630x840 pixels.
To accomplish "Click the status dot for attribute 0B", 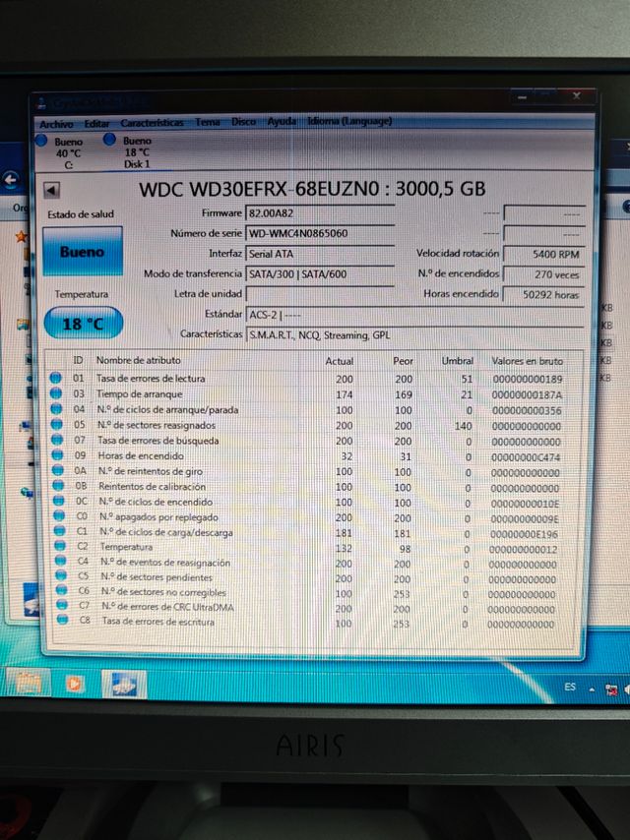I will (58, 486).
